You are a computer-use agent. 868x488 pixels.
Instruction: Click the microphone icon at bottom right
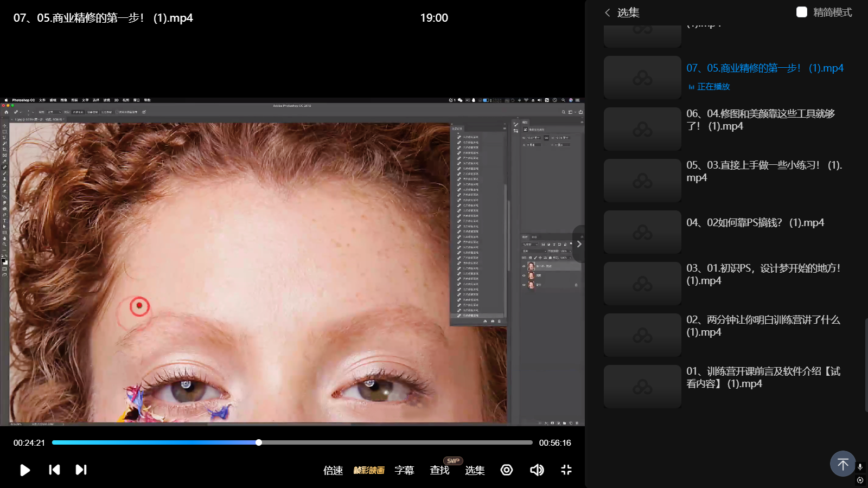[860, 467]
